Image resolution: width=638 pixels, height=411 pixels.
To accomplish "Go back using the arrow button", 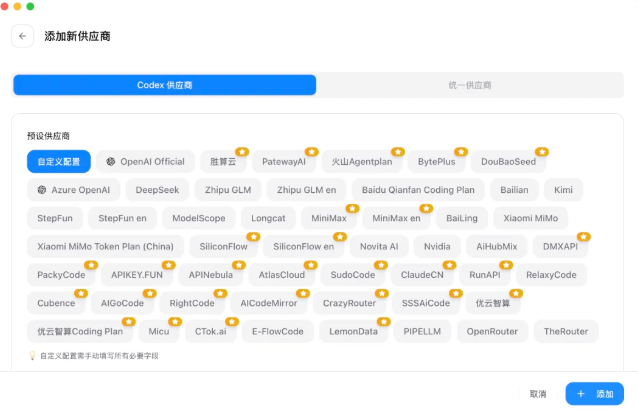I will [x=22, y=36].
